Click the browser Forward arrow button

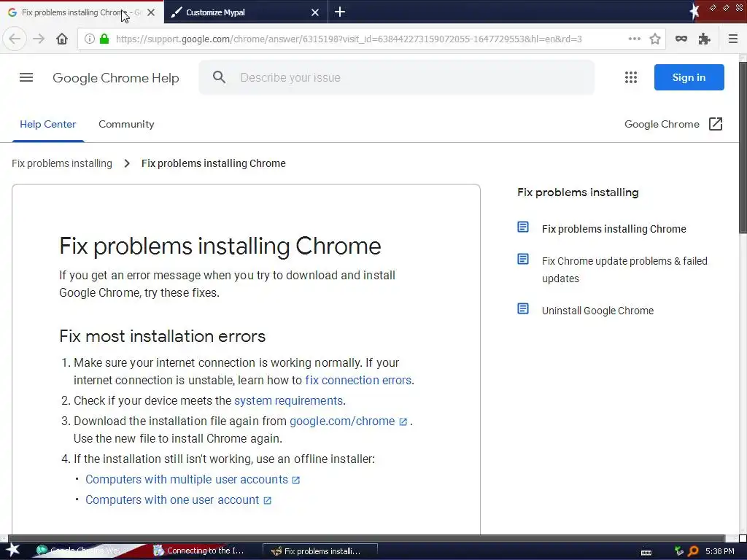tap(39, 39)
